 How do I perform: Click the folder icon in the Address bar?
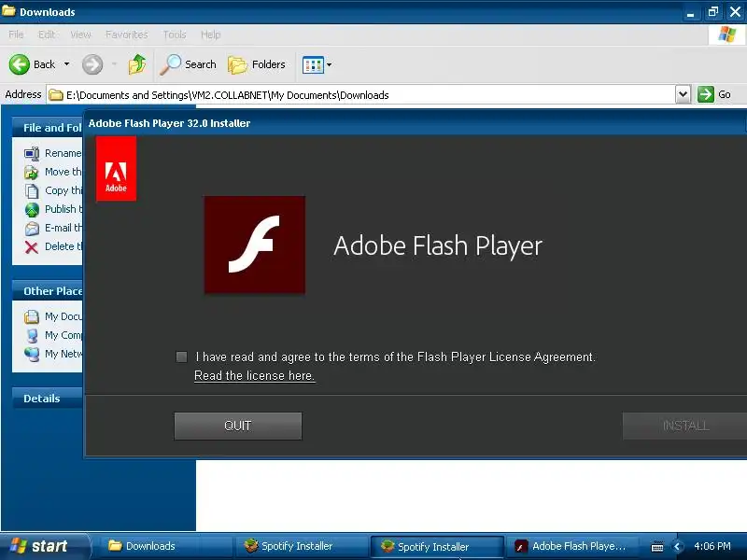click(56, 95)
